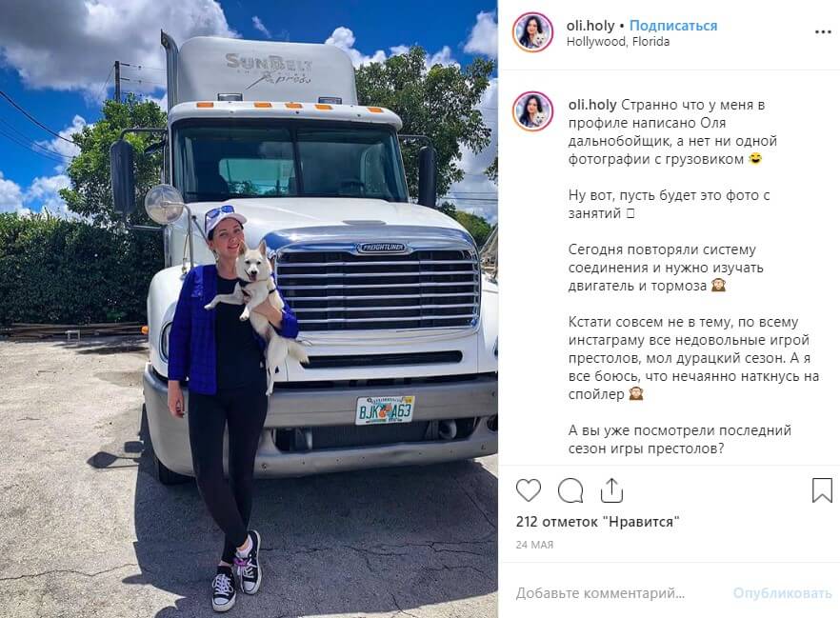Viewport: 840px width, 618px height.
Task: Open the three-dots more options menu
Action: [823, 32]
